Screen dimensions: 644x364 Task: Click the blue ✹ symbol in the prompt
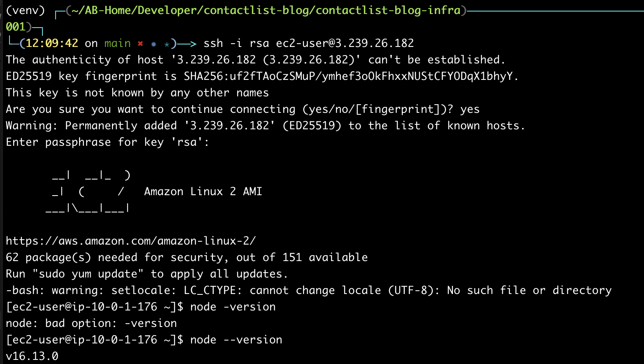(x=154, y=44)
